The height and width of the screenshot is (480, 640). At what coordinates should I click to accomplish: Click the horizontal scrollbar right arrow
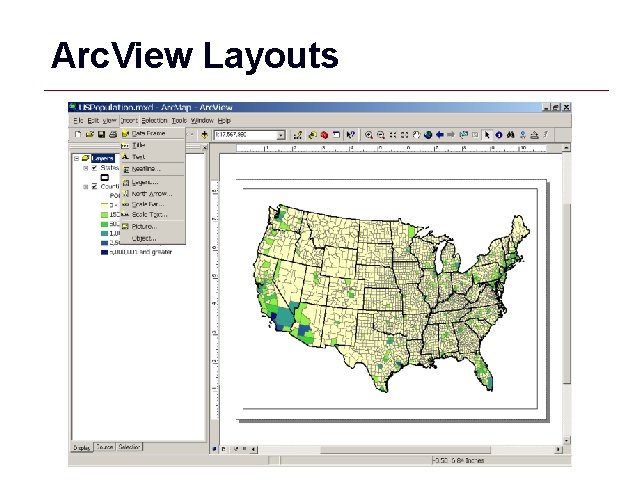pyautogui.click(x=558, y=449)
